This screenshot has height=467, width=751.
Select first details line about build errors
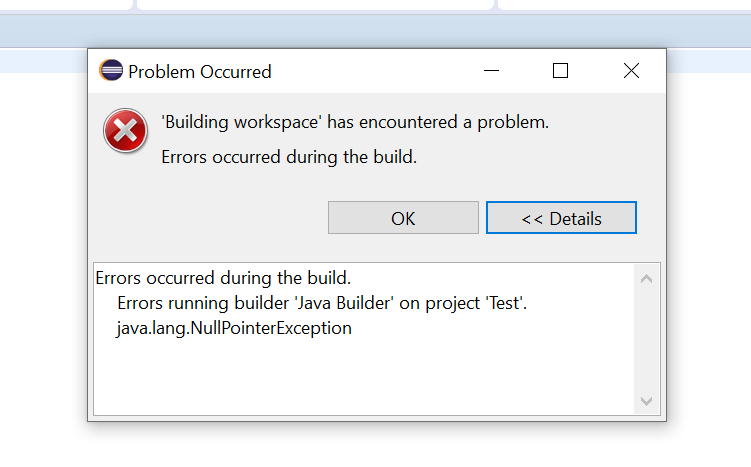pos(223,278)
